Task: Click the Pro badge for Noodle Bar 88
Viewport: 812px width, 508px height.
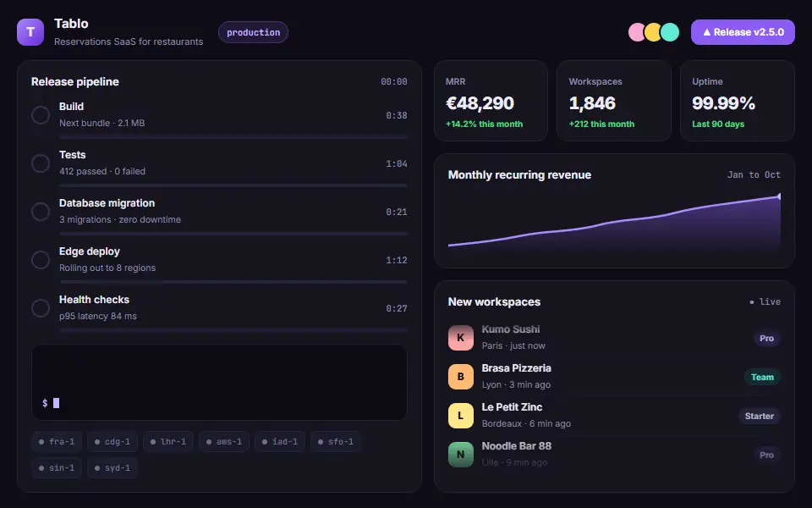Action: [766, 455]
